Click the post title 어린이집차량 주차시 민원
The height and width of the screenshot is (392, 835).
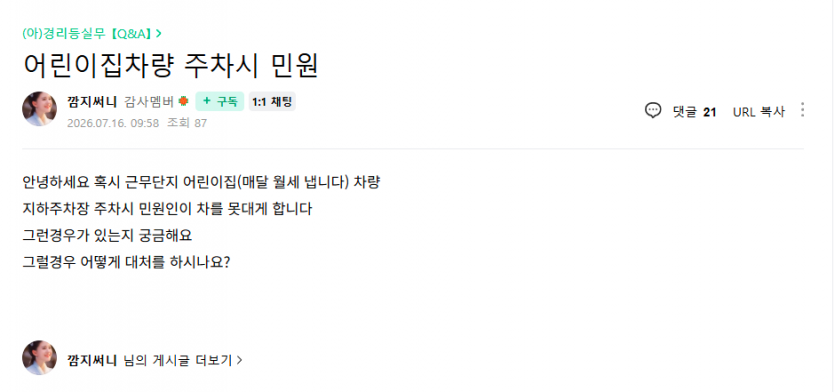(x=170, y=65)
